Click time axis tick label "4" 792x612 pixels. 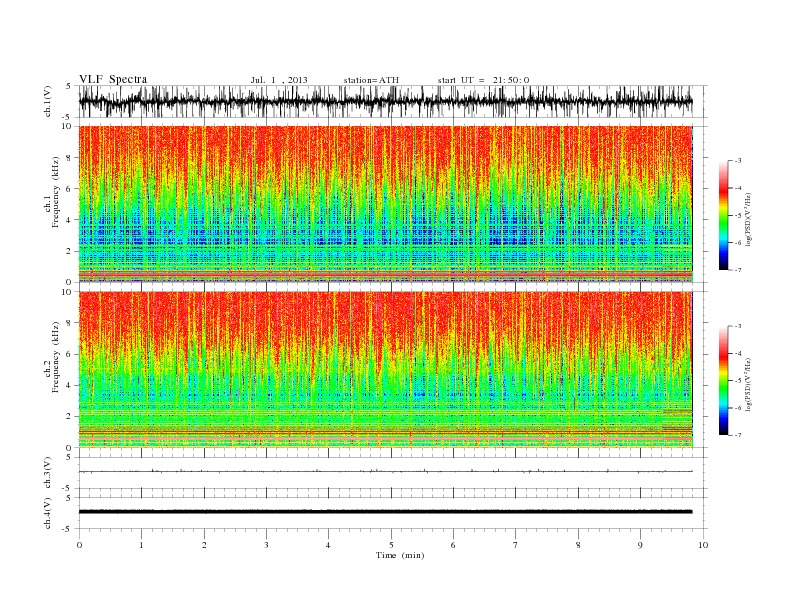point(328,545)
